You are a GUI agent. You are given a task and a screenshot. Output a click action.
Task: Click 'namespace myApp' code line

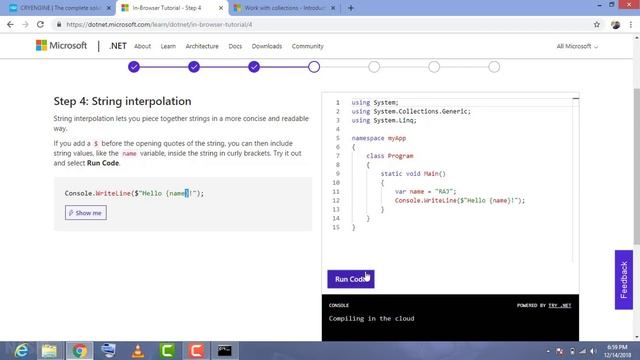point(379,138)
